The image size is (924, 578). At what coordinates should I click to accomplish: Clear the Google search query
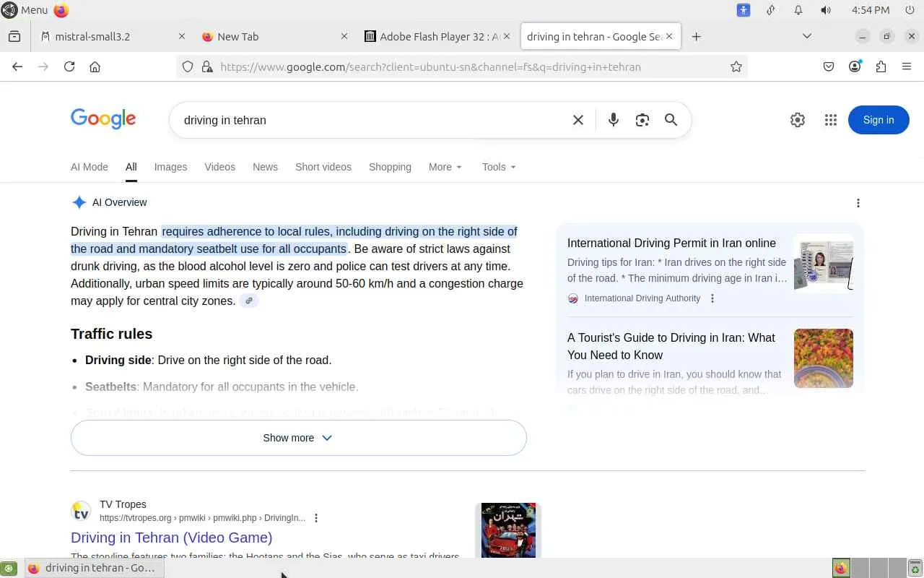tap(578, 120)
